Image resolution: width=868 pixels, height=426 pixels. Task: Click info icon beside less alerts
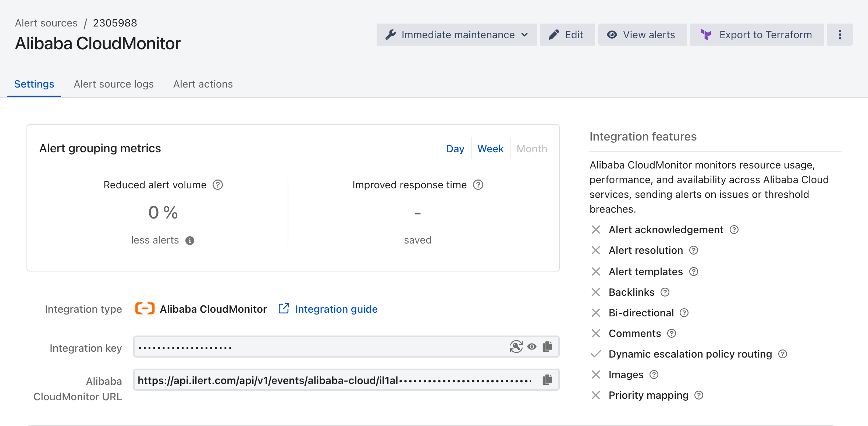[x=190, y=241]
